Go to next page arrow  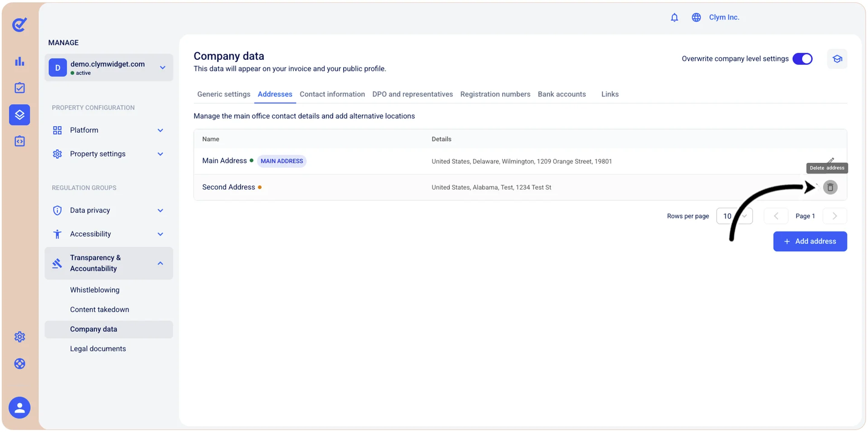click(x=834, y=216)
